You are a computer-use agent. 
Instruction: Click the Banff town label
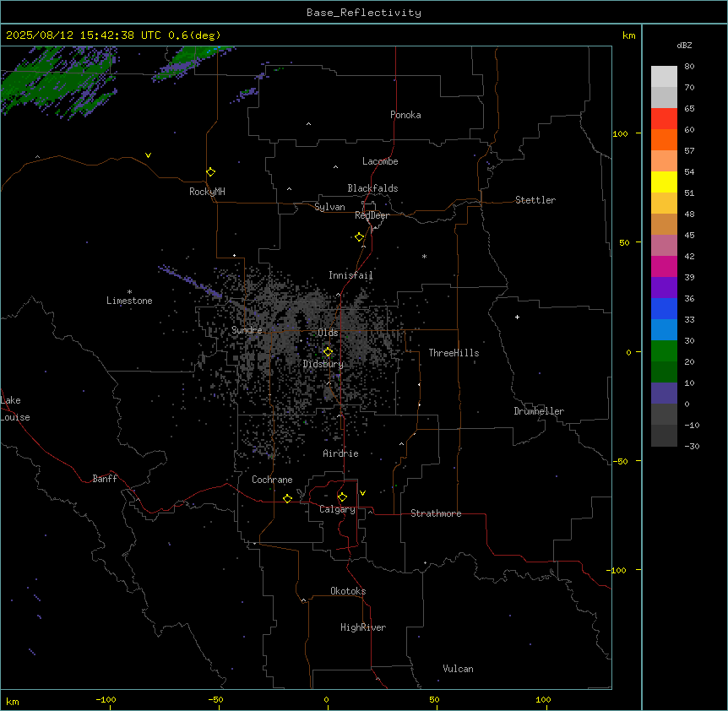point(105,479)
